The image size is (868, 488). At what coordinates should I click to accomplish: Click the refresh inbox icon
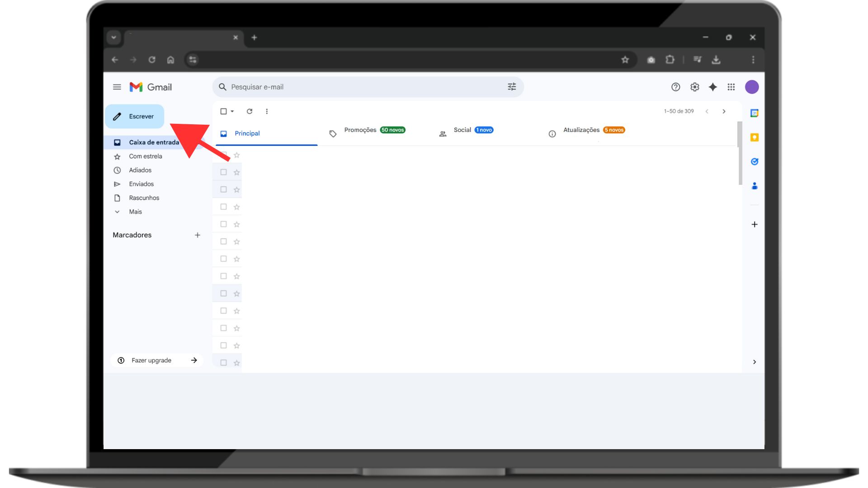(249, 111)
